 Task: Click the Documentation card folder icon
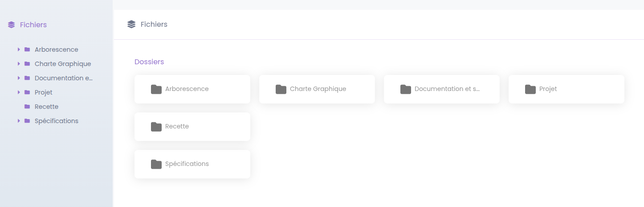tap(405, 89)
